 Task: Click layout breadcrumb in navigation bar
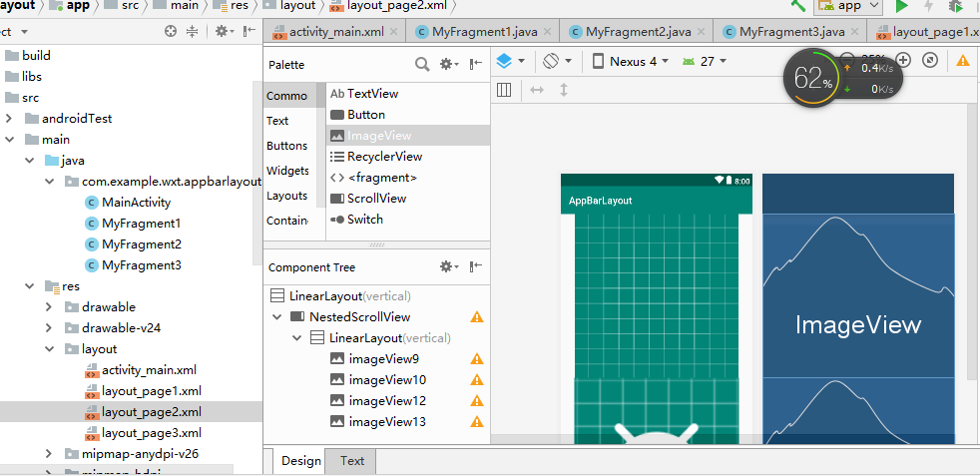click(x=288, y=6)
